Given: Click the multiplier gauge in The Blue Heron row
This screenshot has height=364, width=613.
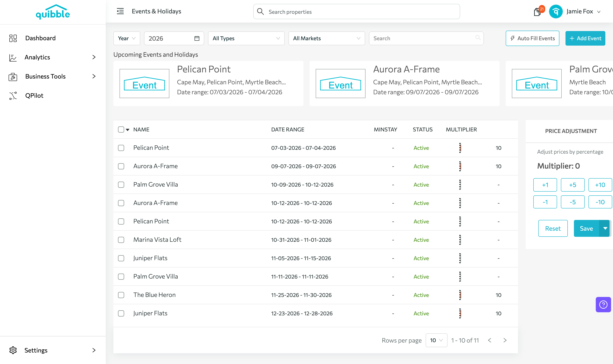Looking at the screenshot, I should pyautogui.click(x=460, y=295).
